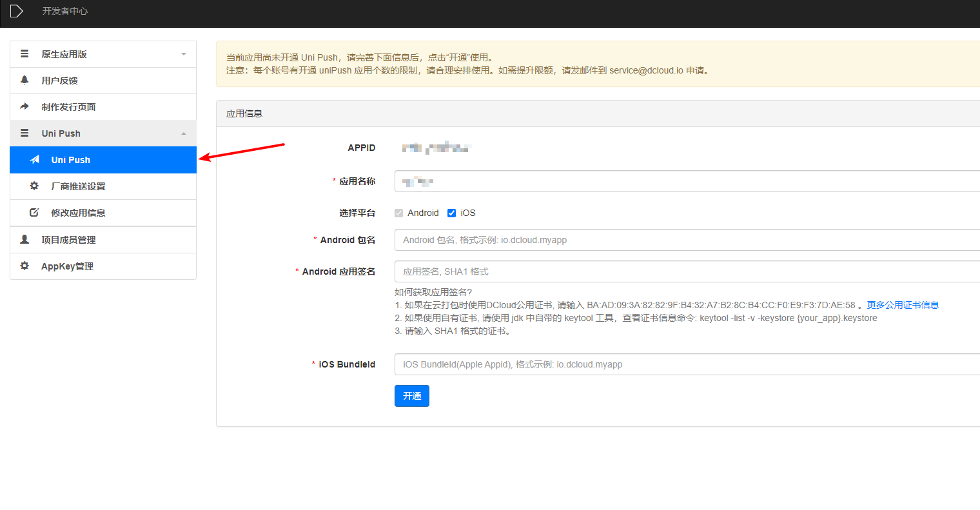Image resolution: width=980 pixels, height=510 pixels.
Task: Focus the iOS BundleId input field
Action: (x=687, y=364)
